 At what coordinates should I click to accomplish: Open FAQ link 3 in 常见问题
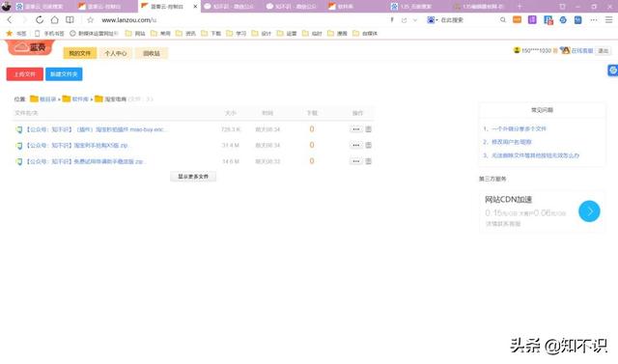(535, 155)
